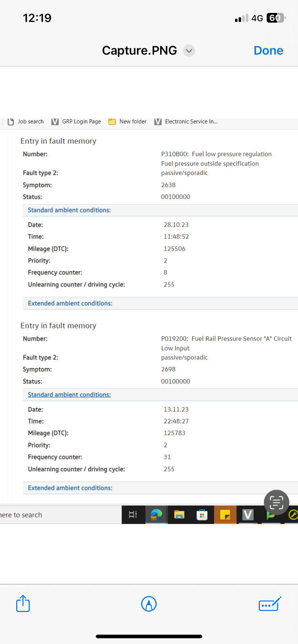Screen dimensions: 298x644
Task: Expand second Extended ambient conditions section
Action: click(70, 488)
